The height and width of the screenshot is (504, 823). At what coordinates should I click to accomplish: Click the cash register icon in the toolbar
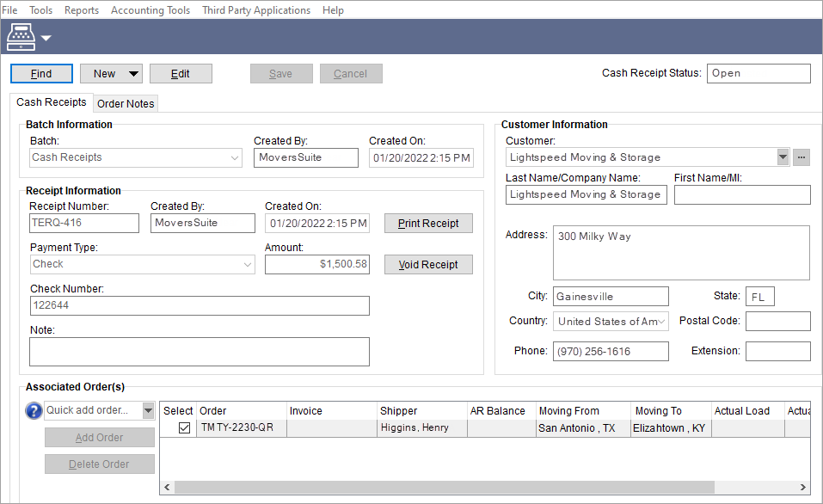[21, 36]
